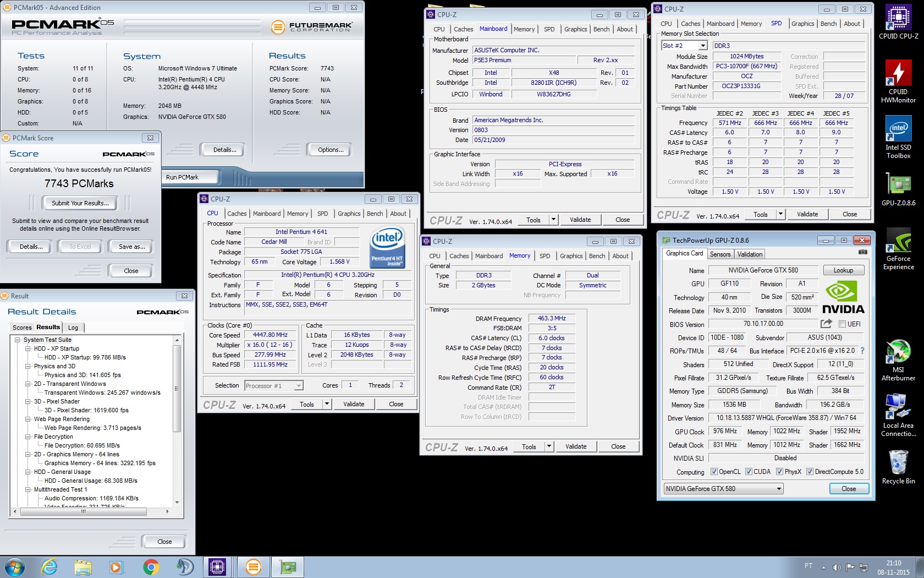Viewport: 924px width, 578px height.
Task: Collapse Physics and 3D tree node
Action: pos(28,366)
